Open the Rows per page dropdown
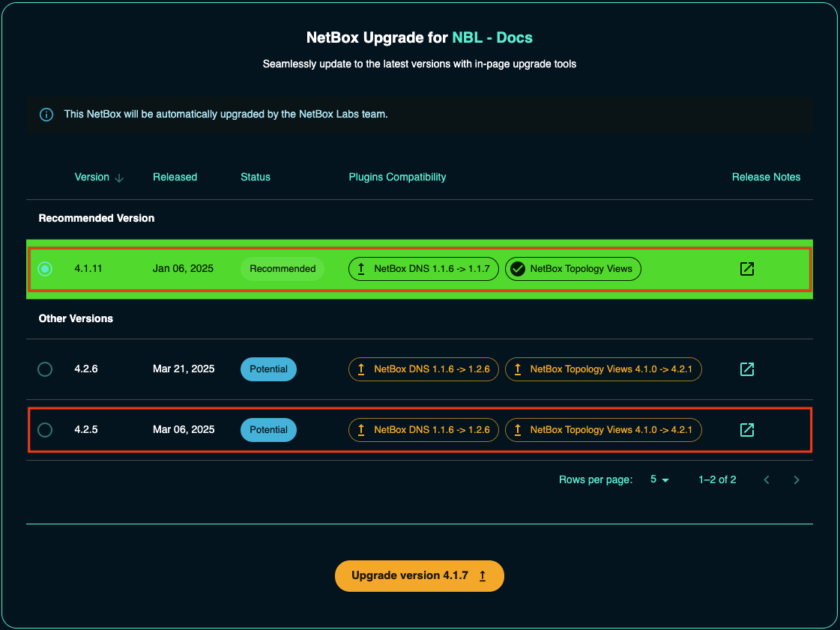The width and height of the screenshot is (840, 630). [659, 479]
